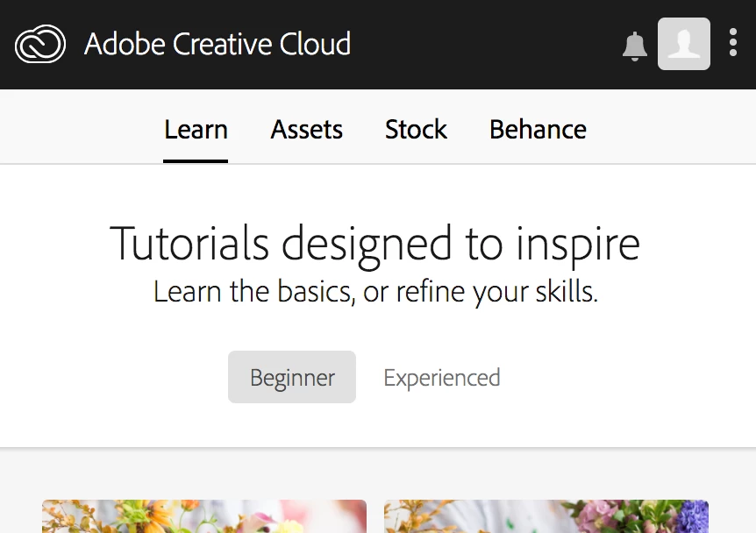
Task: Open the Stock tab
Action: [416, 129]
